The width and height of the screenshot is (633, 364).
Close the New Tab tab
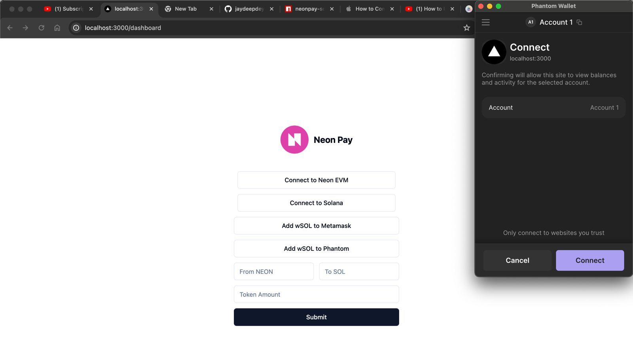click(211, 9)
